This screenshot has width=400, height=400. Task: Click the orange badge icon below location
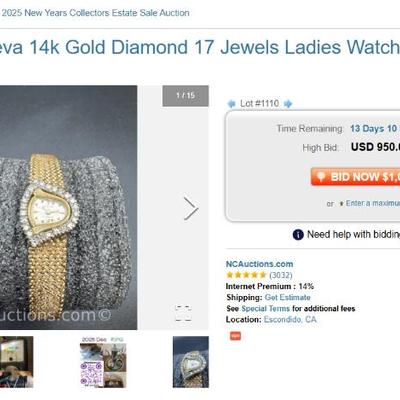coord(235,336)
